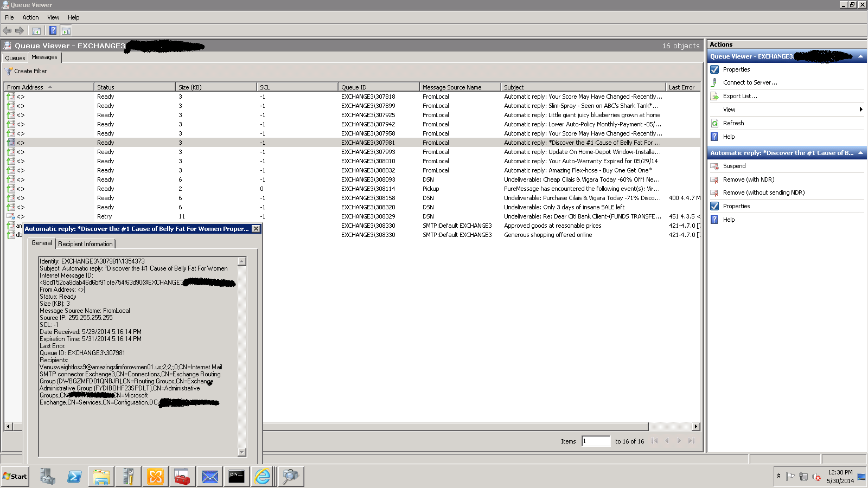This screenshot has height=488, width=868.
Task: Open the File menu
Action: (9, 17)
